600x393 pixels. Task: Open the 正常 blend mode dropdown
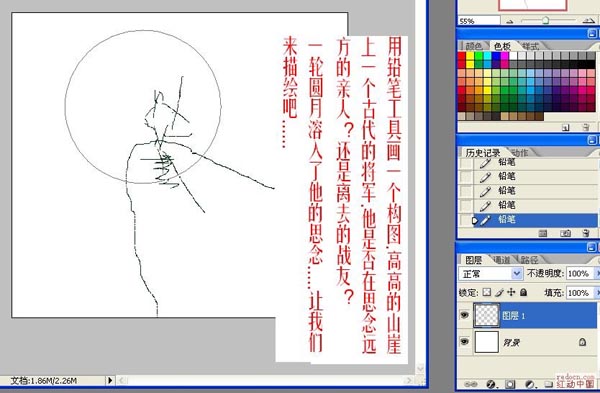(x=491, y=274)
